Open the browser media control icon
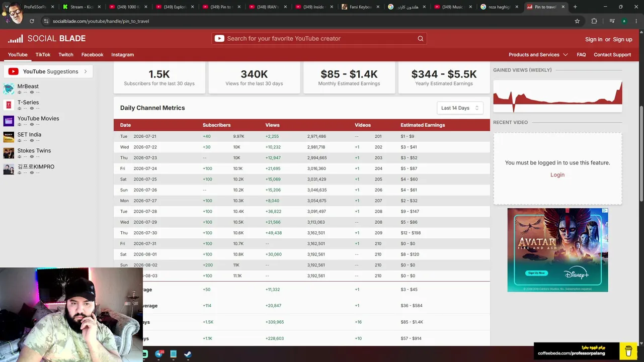 tap(612, 21)
